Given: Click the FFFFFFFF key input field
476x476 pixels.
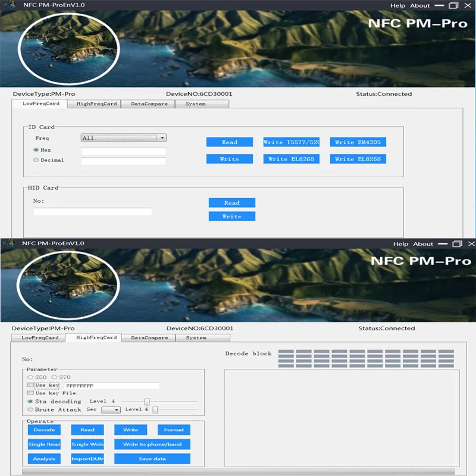Looking at the screenshot, I should click(112, 386).
